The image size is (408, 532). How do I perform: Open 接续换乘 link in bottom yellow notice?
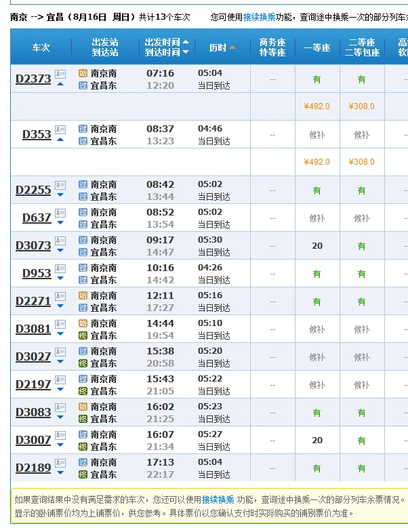click(x=218, y=499)
